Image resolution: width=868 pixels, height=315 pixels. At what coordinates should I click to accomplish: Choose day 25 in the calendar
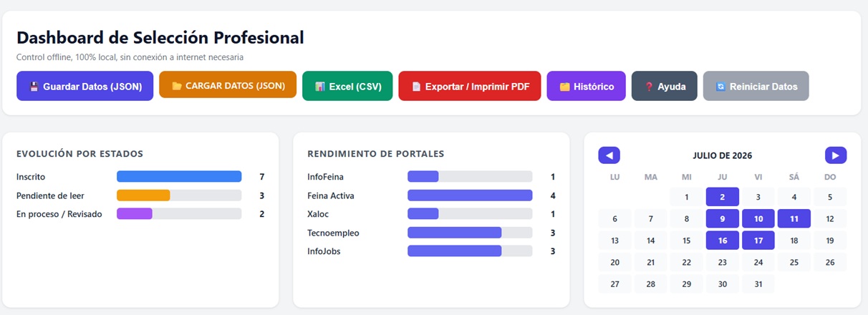click(794, 262)
